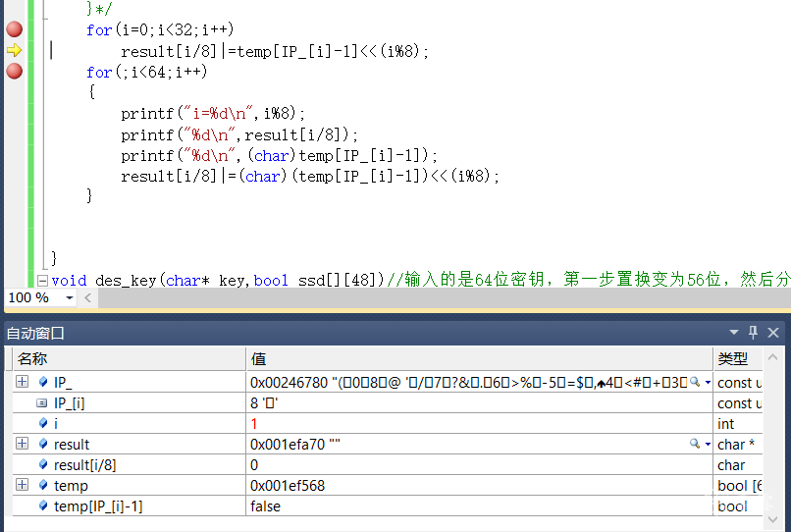Open the Autos window position menu arrow
This screenshot has height=532, width=791.
tap(734, 333)
